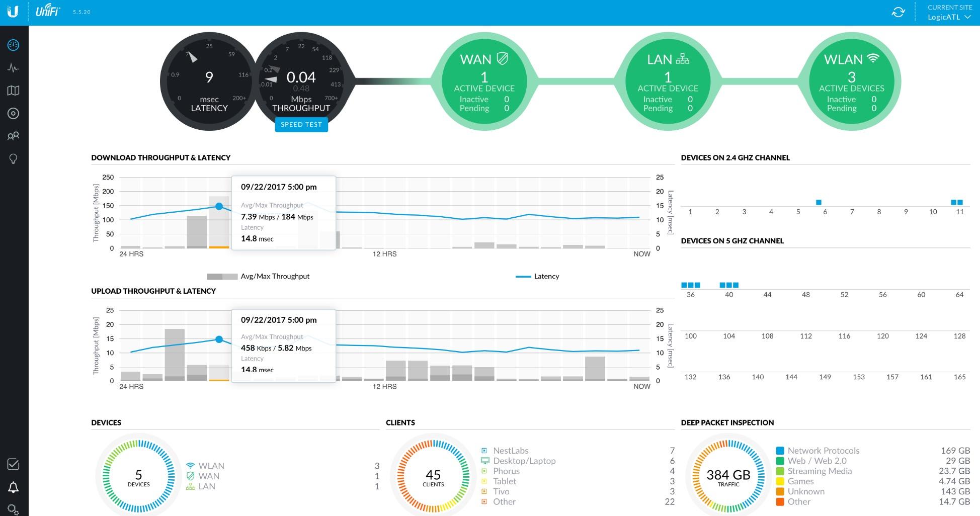Open Settings via the gear icon
Image resolution: width=980 pixels, height=516 pixels.
click(x=14, y=509)
